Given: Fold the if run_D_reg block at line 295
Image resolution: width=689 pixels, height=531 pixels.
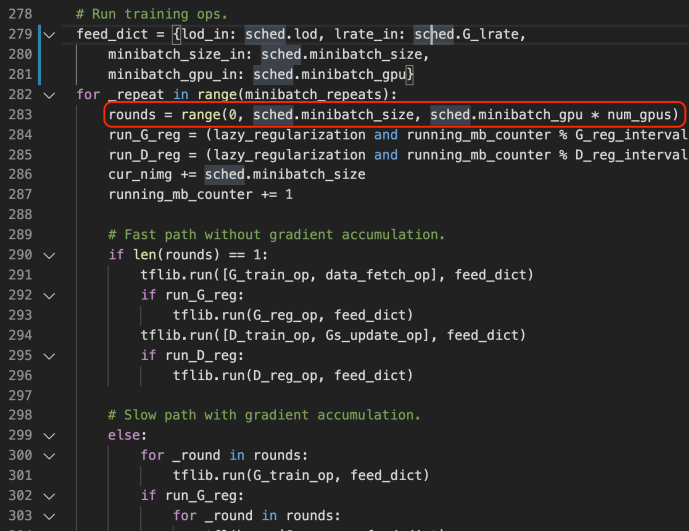Looking at the screenshot, I should pyautogui.click(x=50, y=355).
